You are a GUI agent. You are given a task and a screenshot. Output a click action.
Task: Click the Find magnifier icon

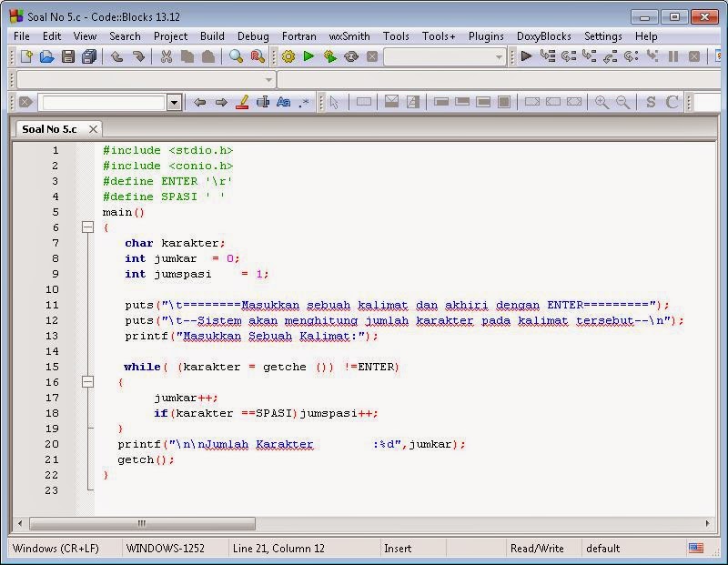pos(236,56)
